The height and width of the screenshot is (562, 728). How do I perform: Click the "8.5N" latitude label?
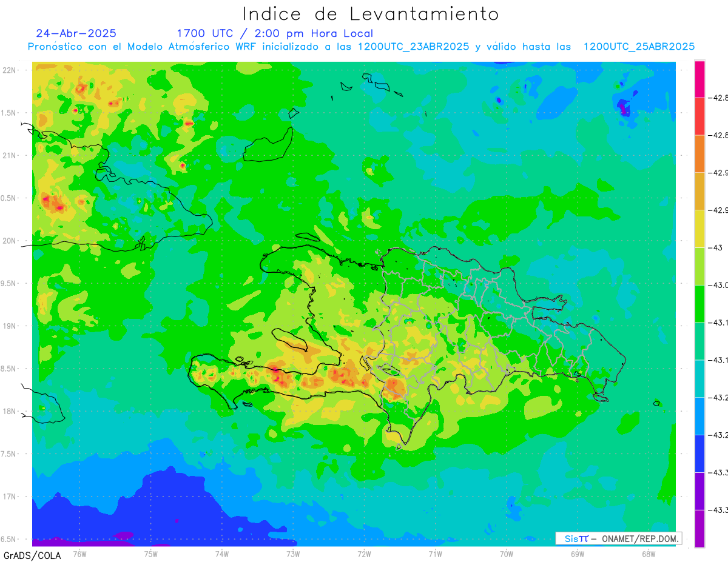pyautogui.click(x=9, y=369)
